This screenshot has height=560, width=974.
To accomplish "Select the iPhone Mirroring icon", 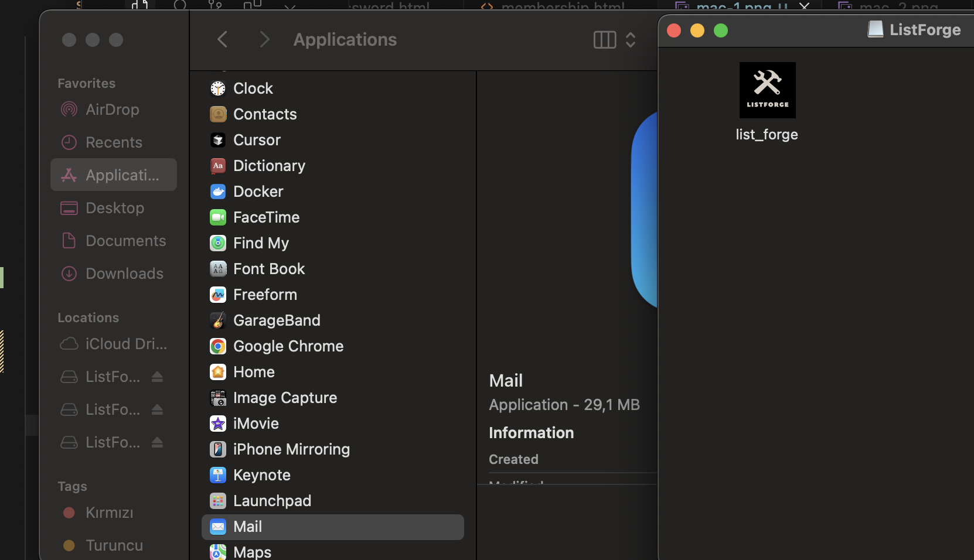I will (x=218, y=449).
